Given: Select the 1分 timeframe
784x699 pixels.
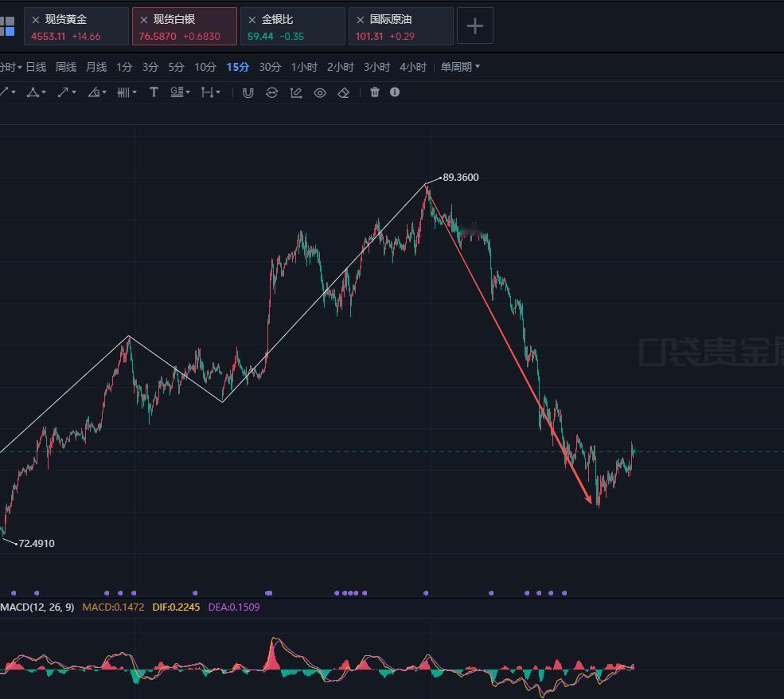Looking at the screenshot, I should pos(124,67).
